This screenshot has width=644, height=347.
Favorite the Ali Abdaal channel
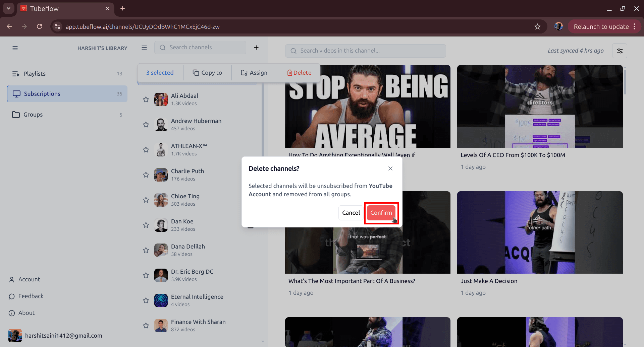tap(146, 99)
